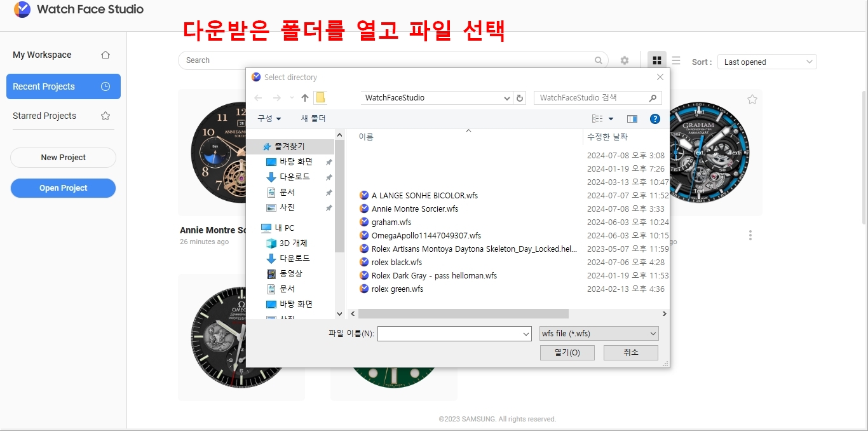The height and width of the screenshot is (431, 868).
Task: Click the Recent Projects clock icon
Action: tap(105, 86)
